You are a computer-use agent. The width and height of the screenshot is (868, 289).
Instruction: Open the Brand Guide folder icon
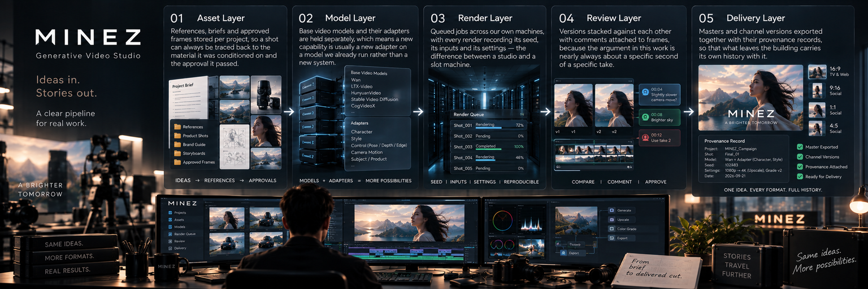(x=178, y=144)
